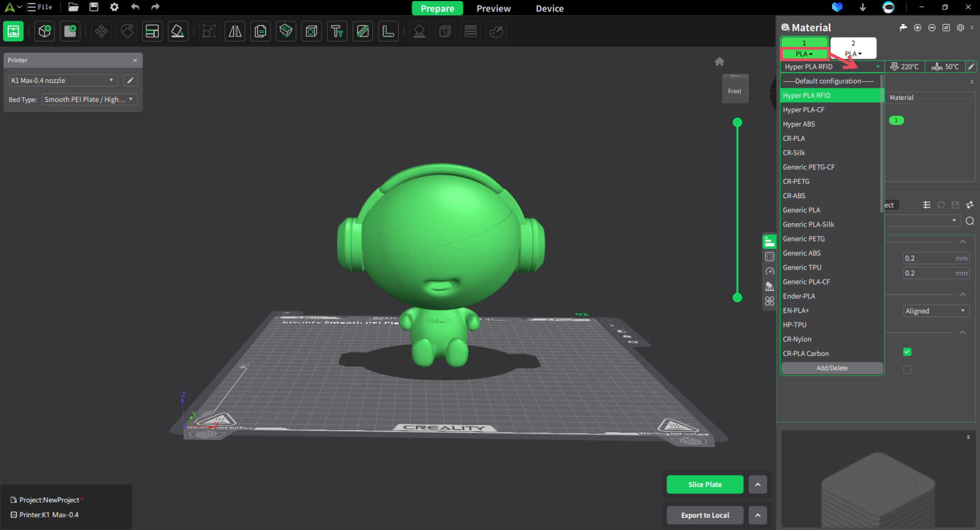The image size is (980, 530).
Task: Open the Text tool in toolbar
Action: click(x=337, y=31)
